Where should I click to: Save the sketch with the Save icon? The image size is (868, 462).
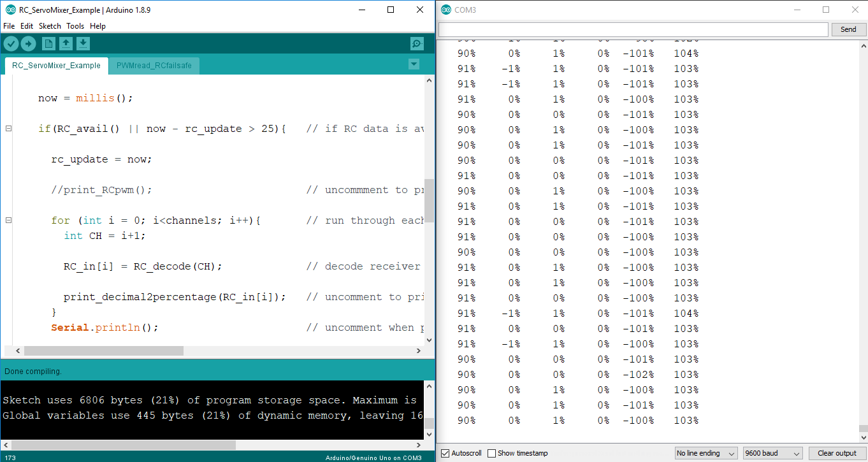(83, 43)
